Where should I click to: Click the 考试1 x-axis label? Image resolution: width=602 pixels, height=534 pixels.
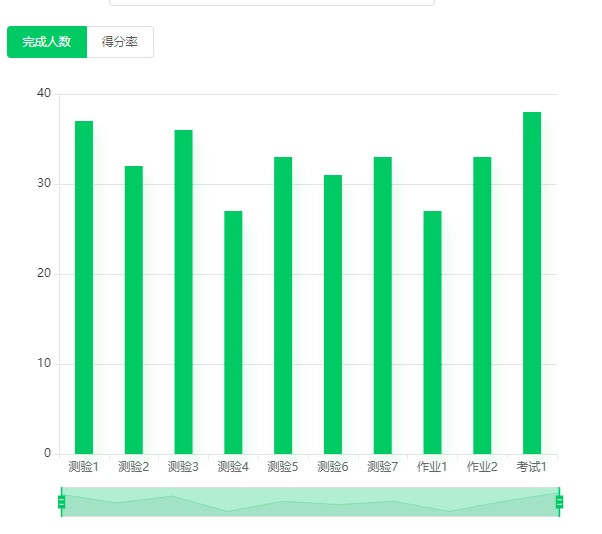532,467
